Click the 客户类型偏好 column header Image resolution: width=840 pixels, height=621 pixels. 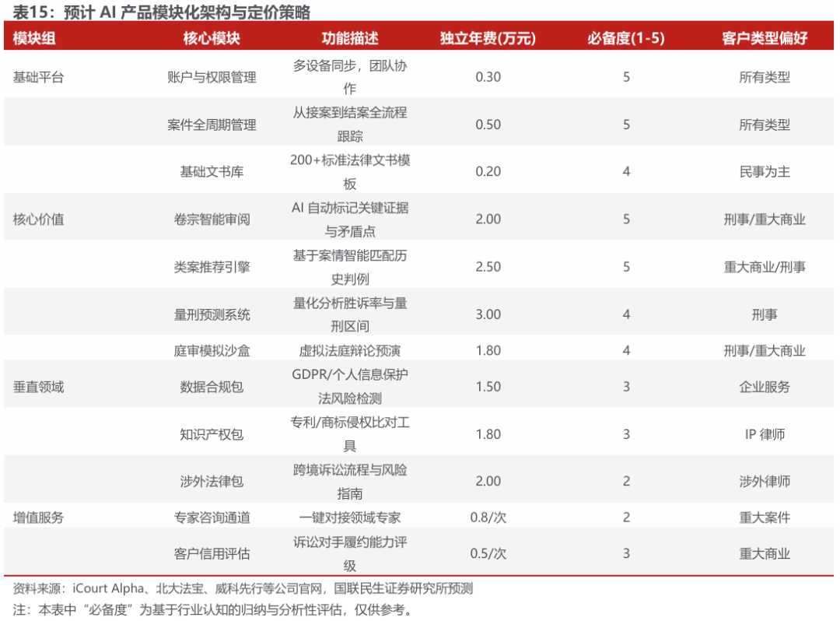click(765, 39)
